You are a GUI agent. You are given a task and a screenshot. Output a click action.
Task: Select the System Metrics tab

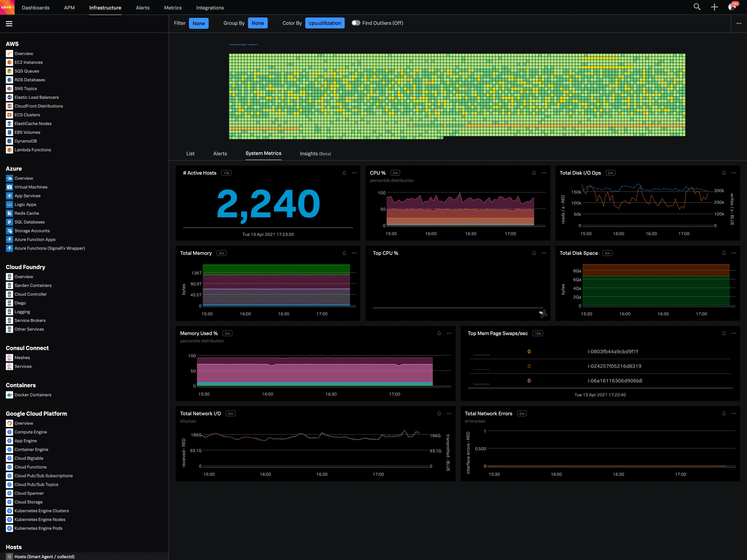[263, 153]
